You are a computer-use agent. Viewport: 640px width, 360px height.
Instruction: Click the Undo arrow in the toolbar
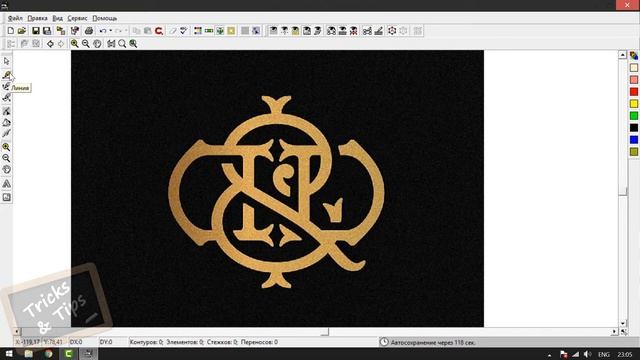(103, 31)
